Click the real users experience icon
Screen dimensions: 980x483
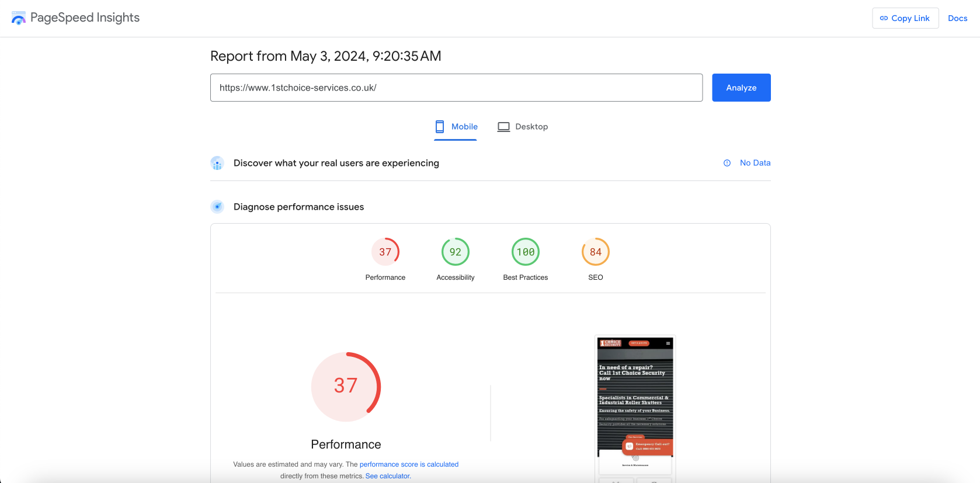point(217,163)
